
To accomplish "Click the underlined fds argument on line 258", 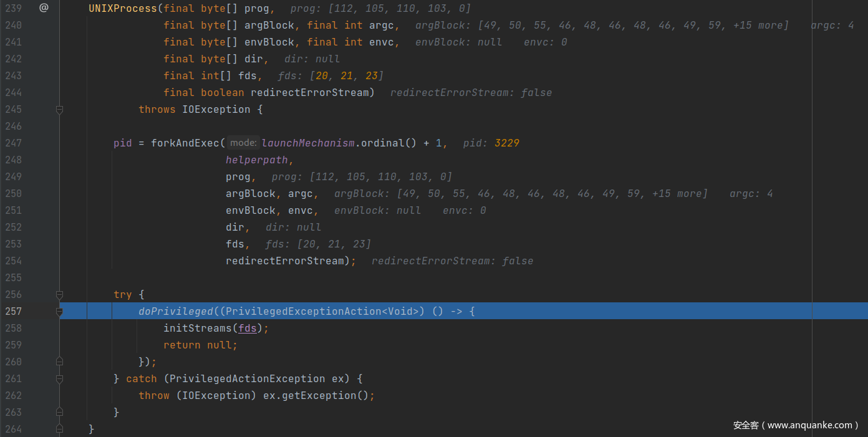I will [x=248, y=328].
